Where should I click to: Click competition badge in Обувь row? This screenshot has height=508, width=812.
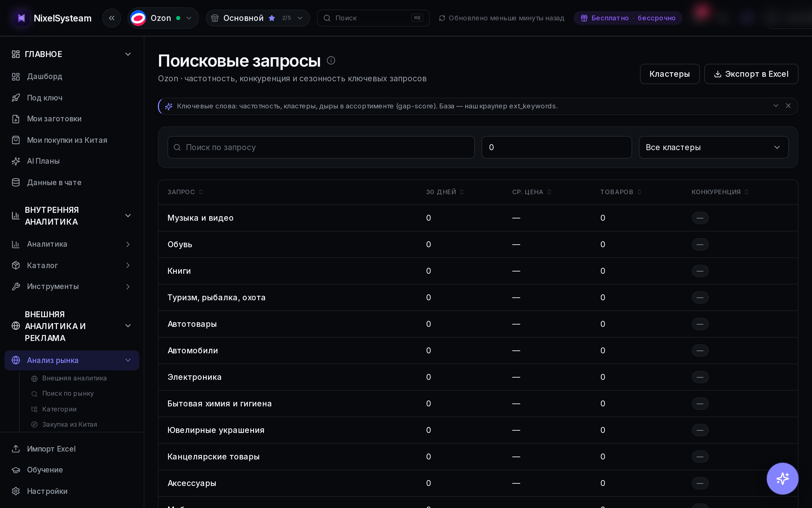click(700, 245)
